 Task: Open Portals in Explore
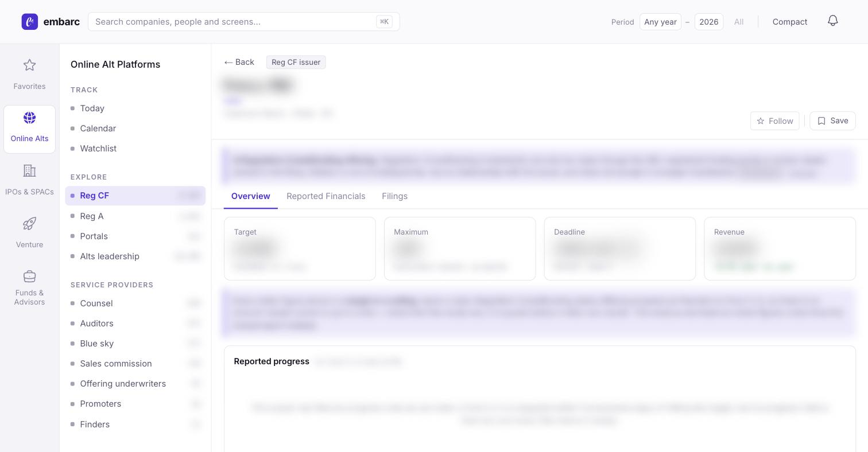(x=135, y=236)
